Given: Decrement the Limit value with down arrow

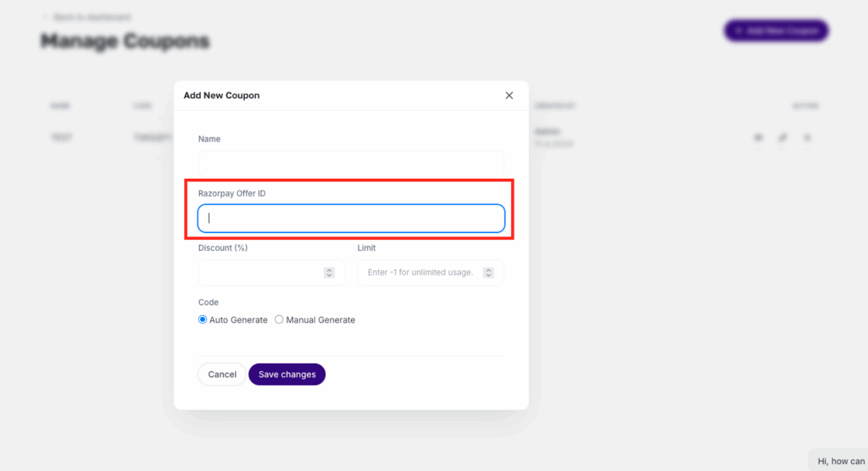Looking at the screenshot, I should click(488, 275).
